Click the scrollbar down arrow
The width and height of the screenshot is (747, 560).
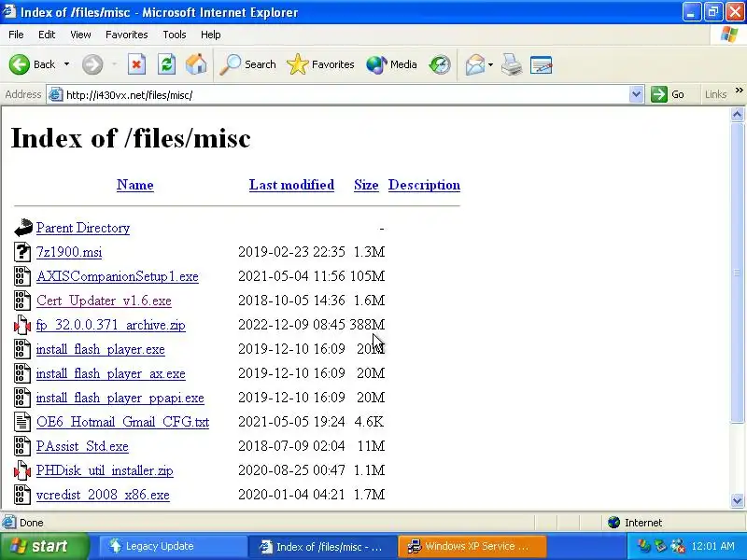[737, 500]
